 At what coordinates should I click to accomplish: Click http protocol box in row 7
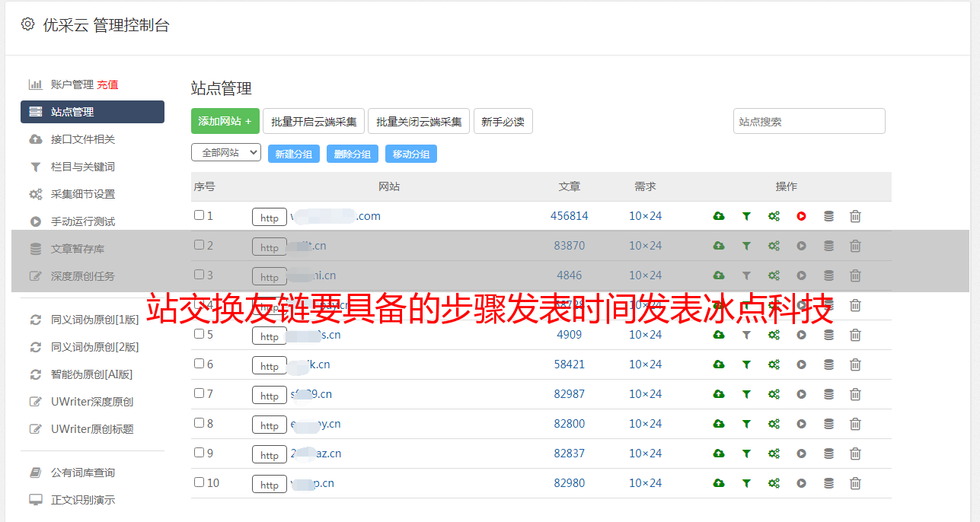click(270, 396)
